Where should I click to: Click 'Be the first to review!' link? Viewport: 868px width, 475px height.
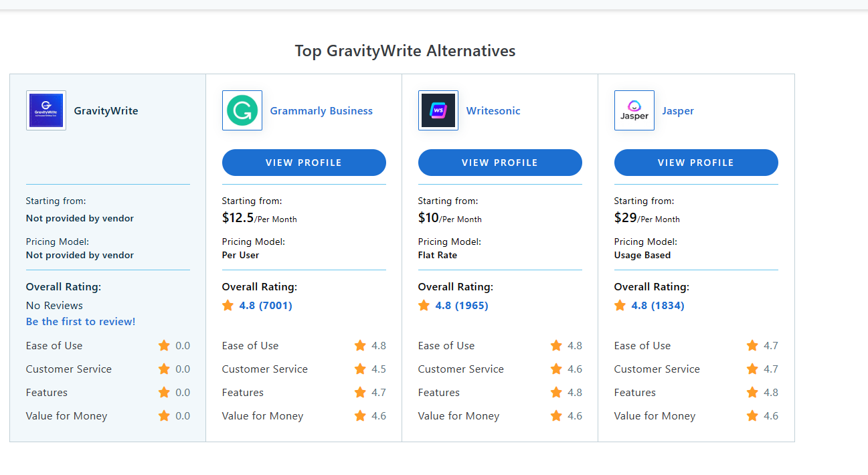coord(80,322)
